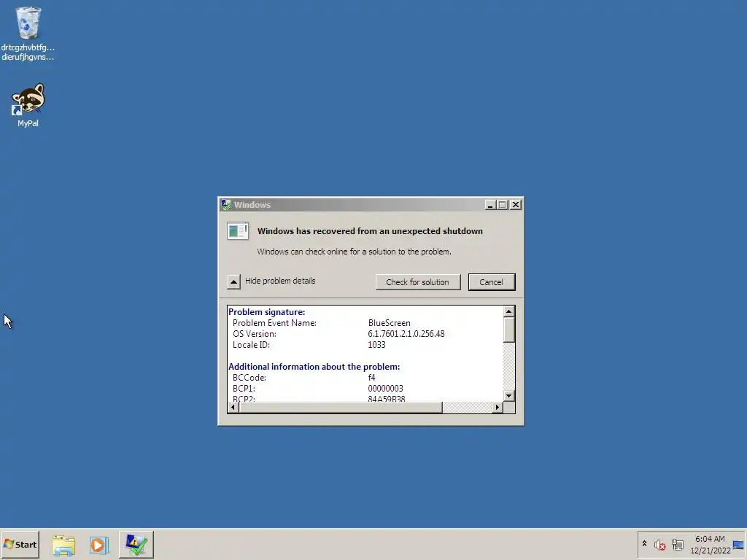Open the network tray icon

click(678, 544)
